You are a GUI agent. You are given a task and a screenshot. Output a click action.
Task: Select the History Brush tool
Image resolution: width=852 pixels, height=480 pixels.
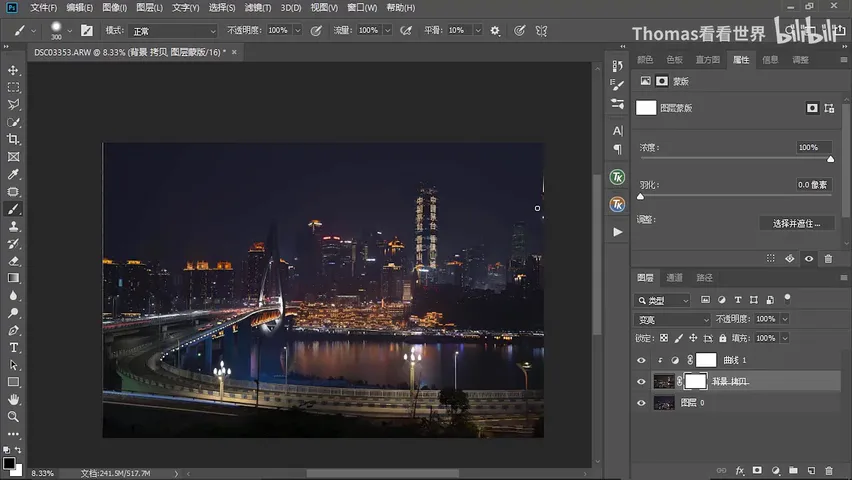point(13,244)
